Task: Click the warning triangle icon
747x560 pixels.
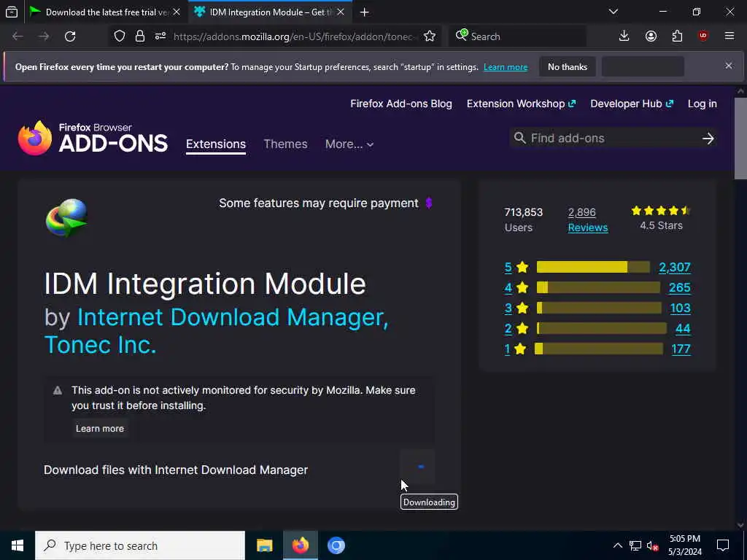Action: tap(58, 391)
